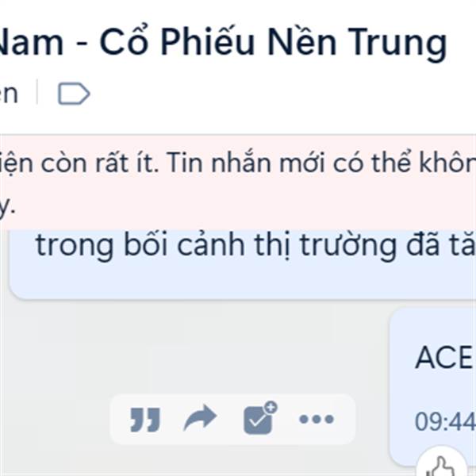Select the ACE message bubble
Screen dimensions: 476x476
point(433,386)
